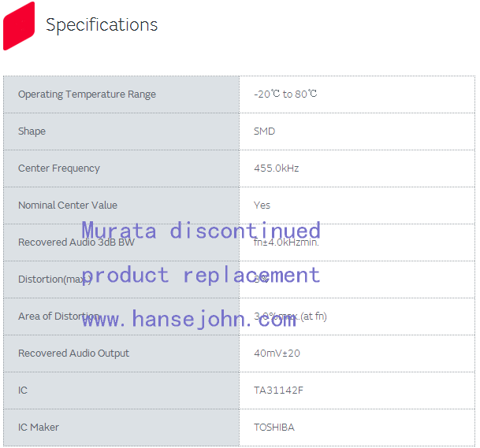Select the Nominal Center Value label
The height and width of the screenshot is (448, 480).
pos(68,205)
